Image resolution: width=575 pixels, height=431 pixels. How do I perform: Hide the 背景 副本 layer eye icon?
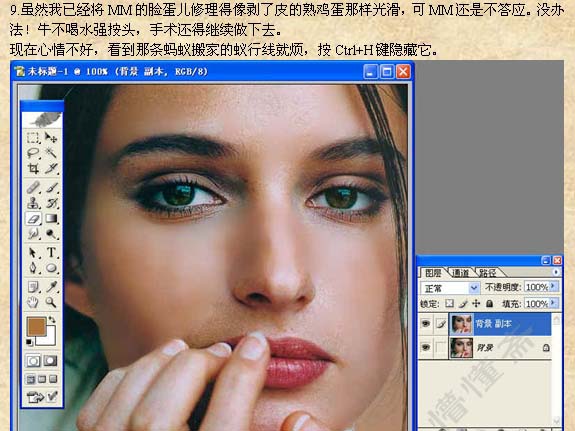tap(425, 324)
